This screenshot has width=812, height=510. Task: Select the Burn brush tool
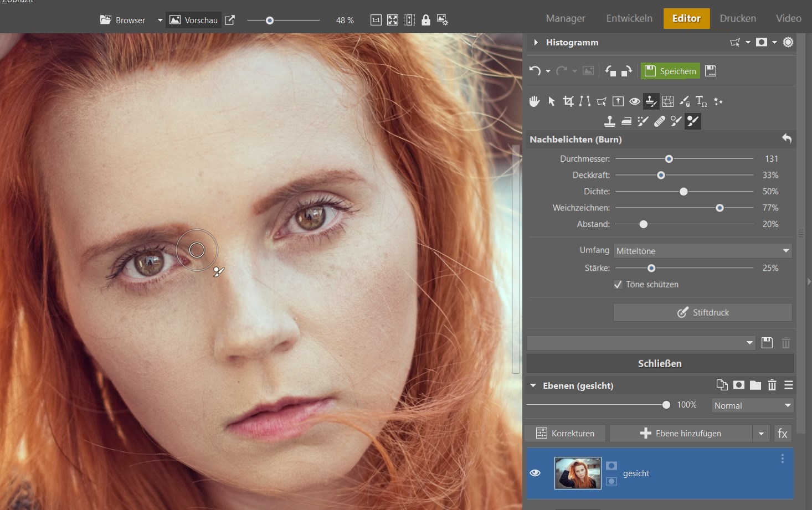click(x=693, y=121)
